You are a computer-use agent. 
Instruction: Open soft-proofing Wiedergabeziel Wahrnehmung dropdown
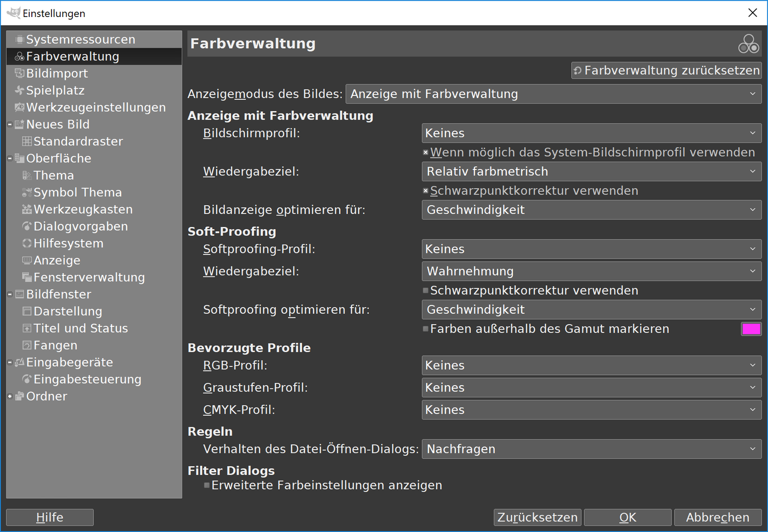point(592,271)
